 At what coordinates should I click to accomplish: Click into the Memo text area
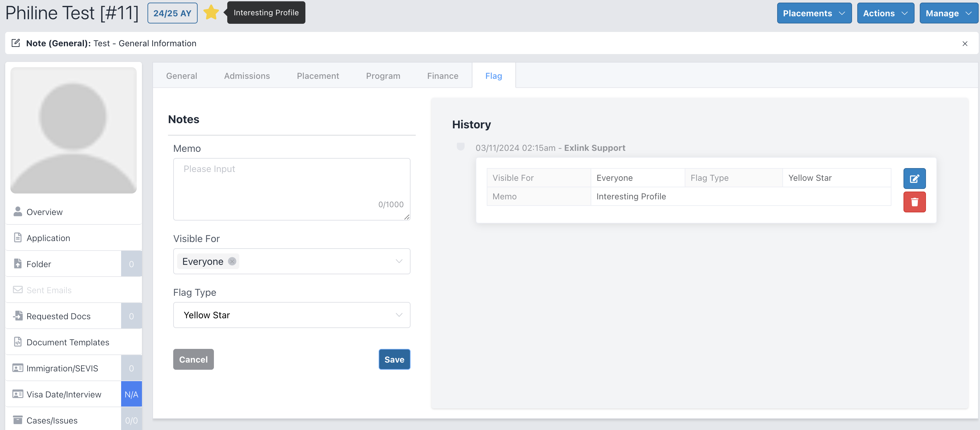click(x=292, y=189)
